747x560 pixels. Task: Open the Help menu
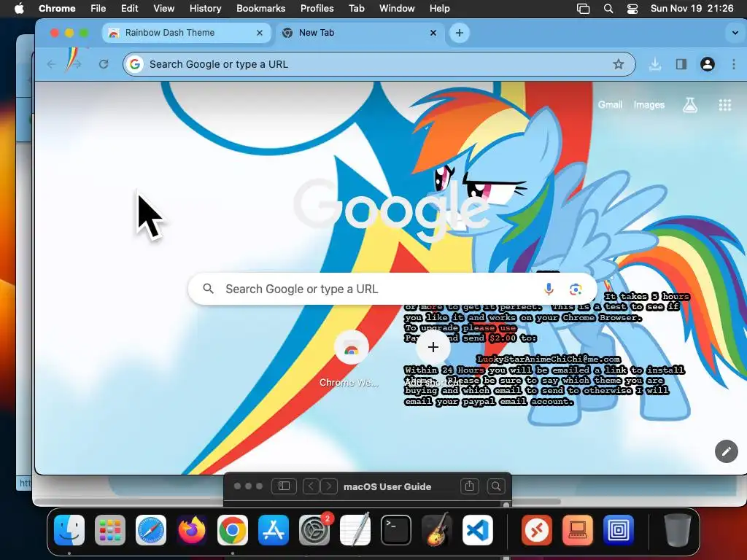point(439,9)
